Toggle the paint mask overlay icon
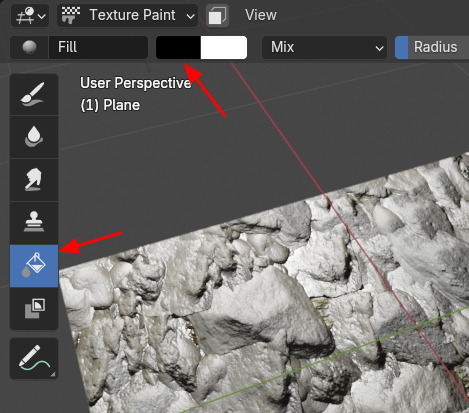469x413 pixels. 217,15
